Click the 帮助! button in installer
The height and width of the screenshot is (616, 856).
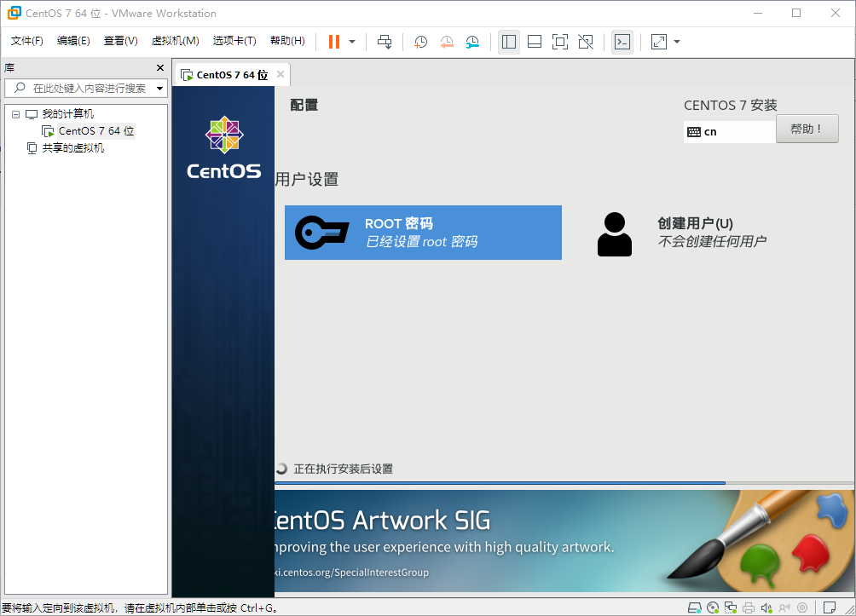tap(807, 129)
